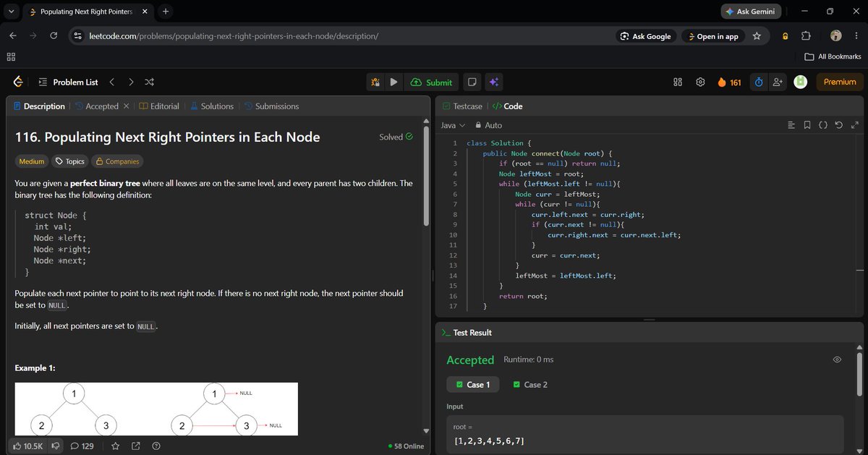Submit the solution
Screen dimensions: 868x455
tap(431, 82)
